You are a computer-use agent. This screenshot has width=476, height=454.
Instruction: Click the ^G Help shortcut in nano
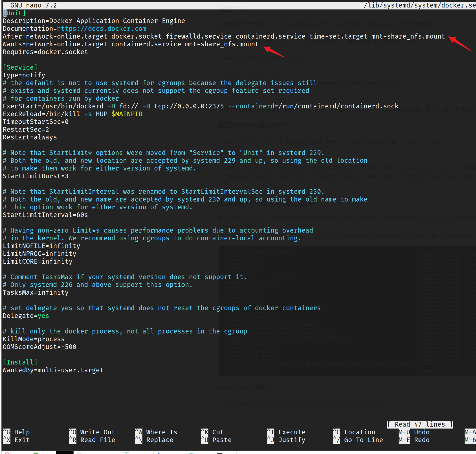(x=16, y=432)
